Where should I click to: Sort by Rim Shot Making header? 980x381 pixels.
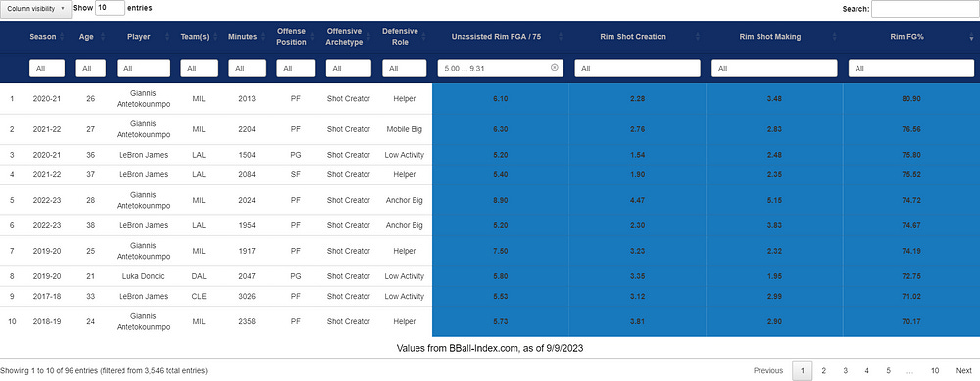tap(770, 37)
